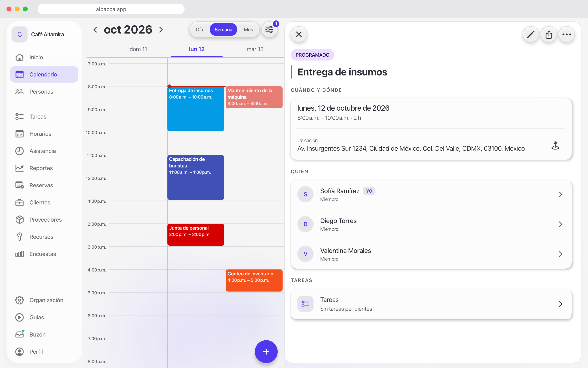The height and width of the screenshot is (368, 588).
Task: Click the plus button to add event
Action: (x=266, y=351)
